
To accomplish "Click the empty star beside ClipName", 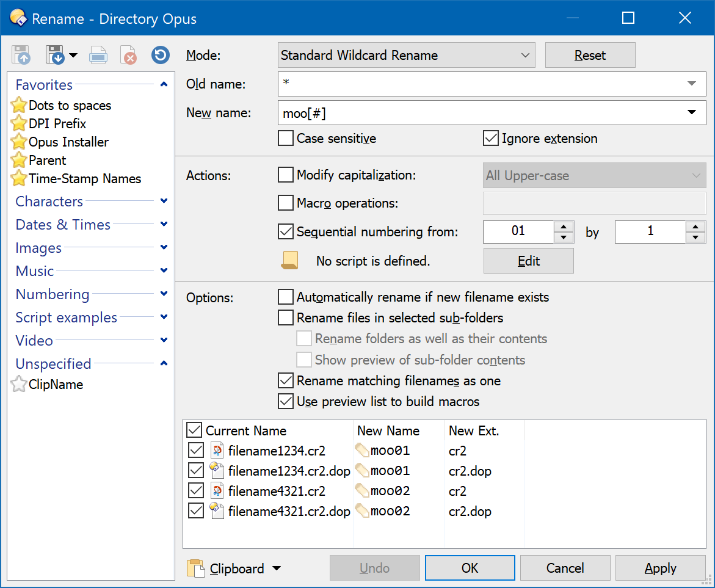I will click(x=19, y=383).
